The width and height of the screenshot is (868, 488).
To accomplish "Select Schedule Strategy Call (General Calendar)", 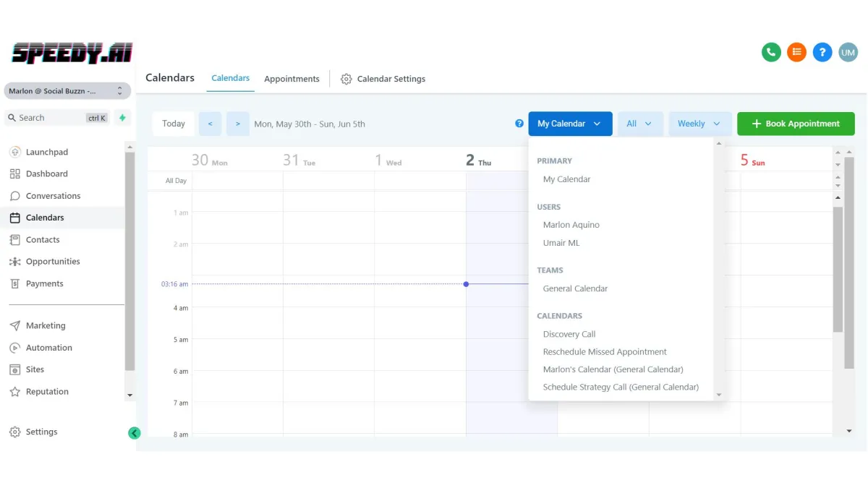I will (621, 387).
